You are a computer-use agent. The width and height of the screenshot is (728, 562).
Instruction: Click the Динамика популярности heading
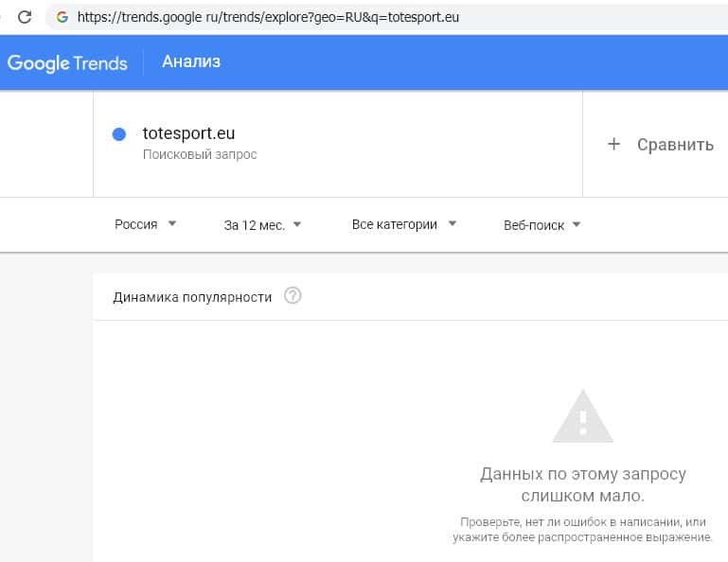tap(192, 297)
